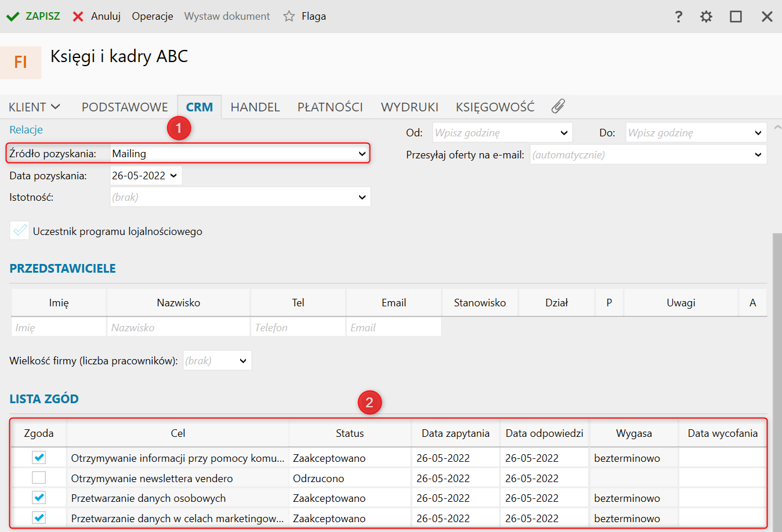Switch to the HANDEL tab
The height and width of the screenshot is (532, 782).
pyautogui.click(x=255, y=107)
